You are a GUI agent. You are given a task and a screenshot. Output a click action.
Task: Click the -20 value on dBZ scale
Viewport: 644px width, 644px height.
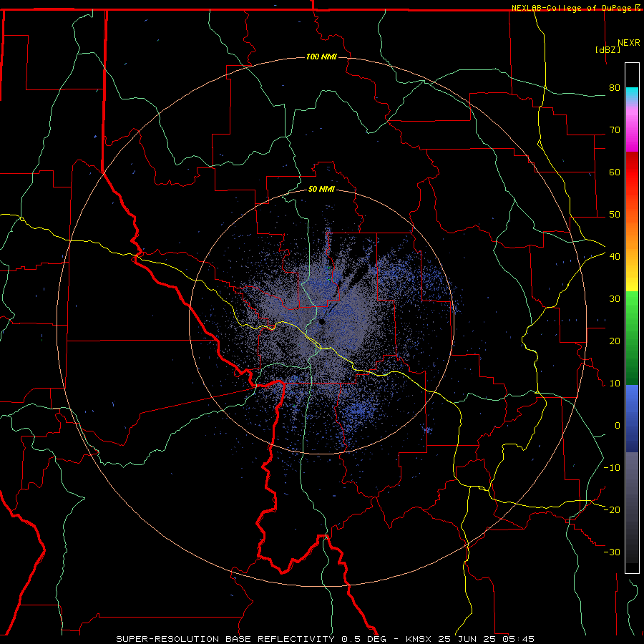tap(612, 509)
